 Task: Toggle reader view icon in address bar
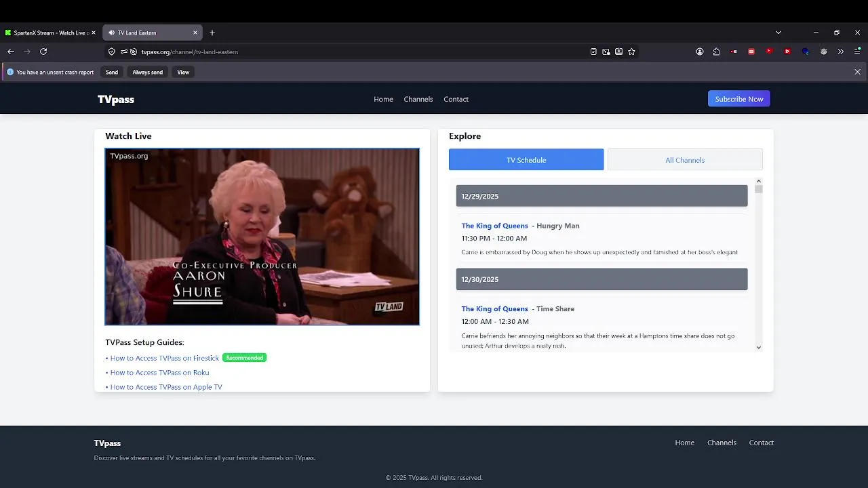[593, 52]
